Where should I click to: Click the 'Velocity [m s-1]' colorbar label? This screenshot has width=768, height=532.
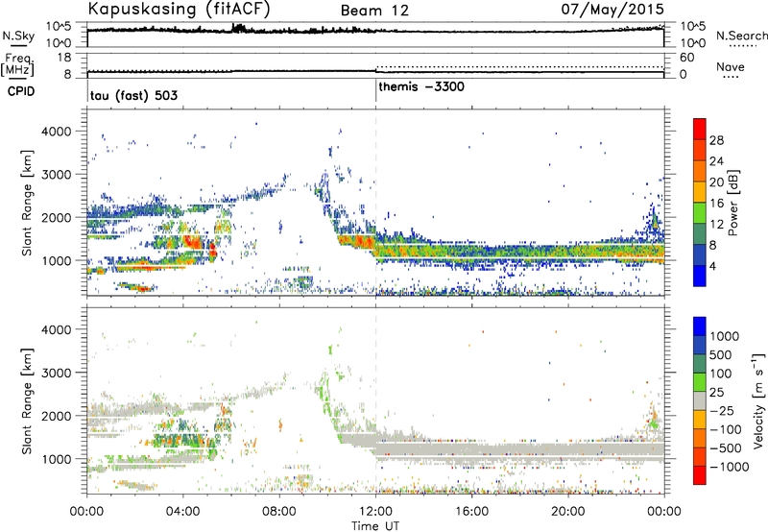click(758, 400)
